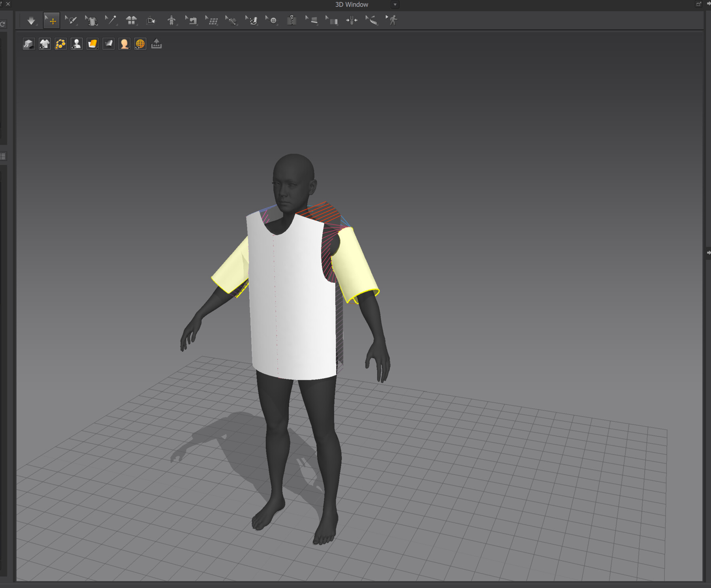The width and height of the screenshot is (711, 588).
Task: Select the sewing machine edit tool
Action: pos(192,21)
